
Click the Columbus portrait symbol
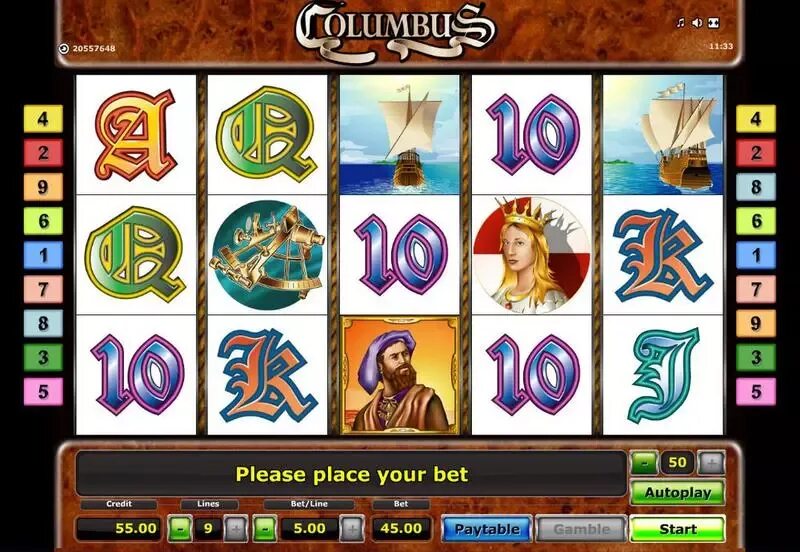pos(399,375)
